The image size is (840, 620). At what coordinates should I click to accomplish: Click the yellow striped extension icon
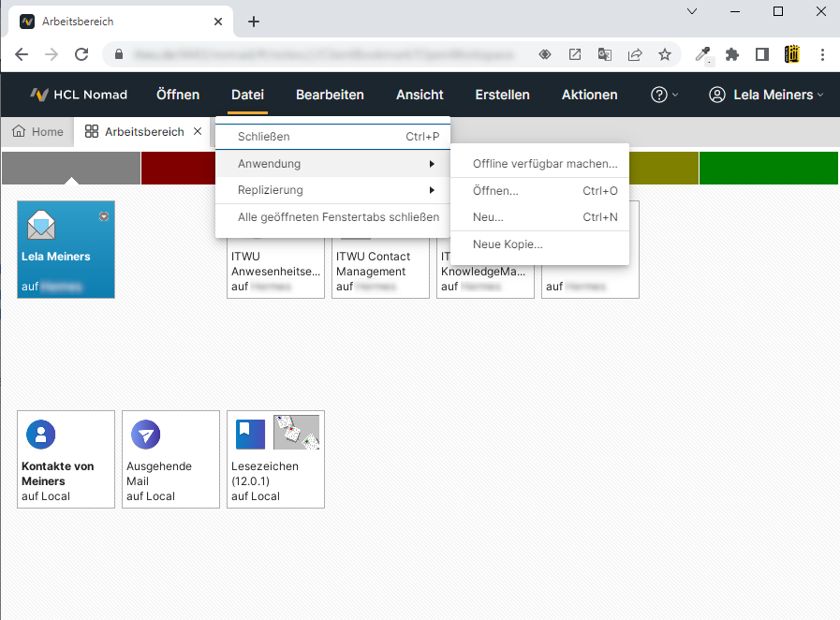[x=792, y=54]
